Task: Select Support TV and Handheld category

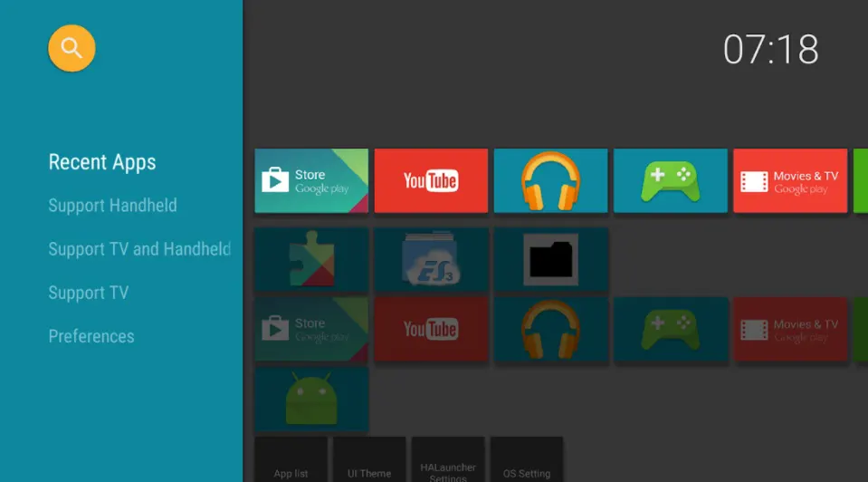Action: coord(139,249)
